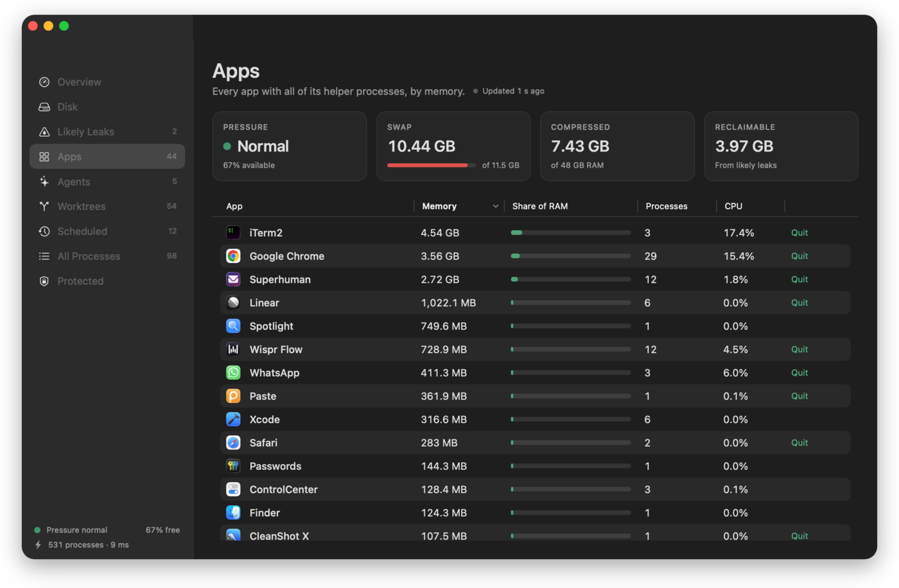Quit Wispr Flow

(x=799, y=349)
